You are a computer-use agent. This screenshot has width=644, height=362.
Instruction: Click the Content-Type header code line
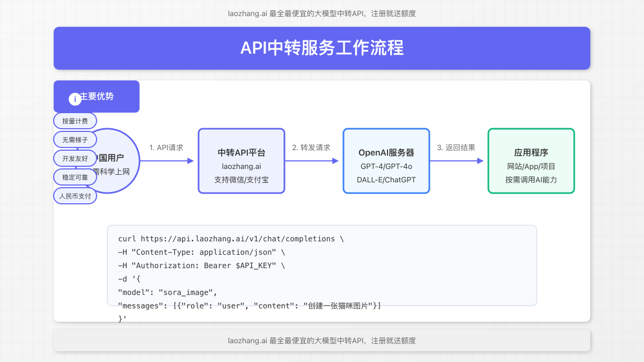tap(202, 252)
